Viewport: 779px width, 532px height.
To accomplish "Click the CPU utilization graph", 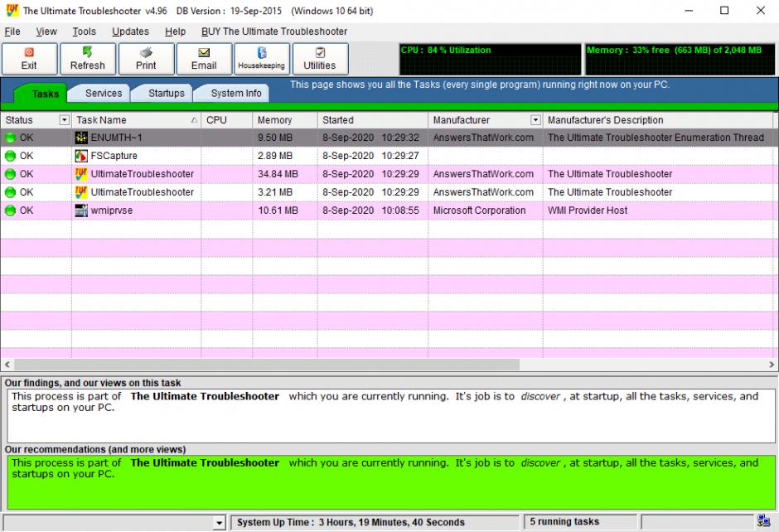I will point(490,60).
